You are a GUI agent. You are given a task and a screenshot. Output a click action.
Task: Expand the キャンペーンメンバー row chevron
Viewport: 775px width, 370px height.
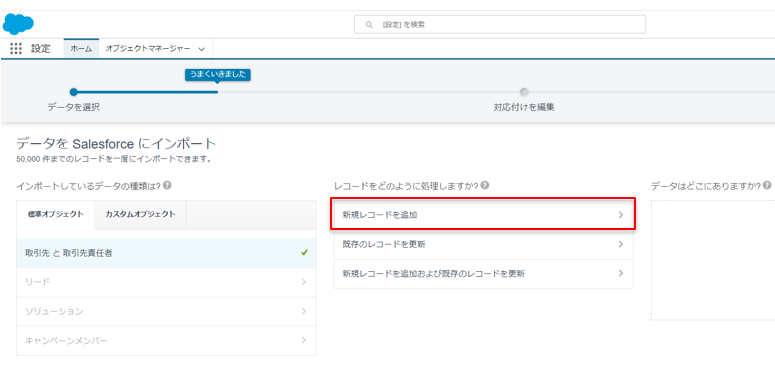[303, 340]
